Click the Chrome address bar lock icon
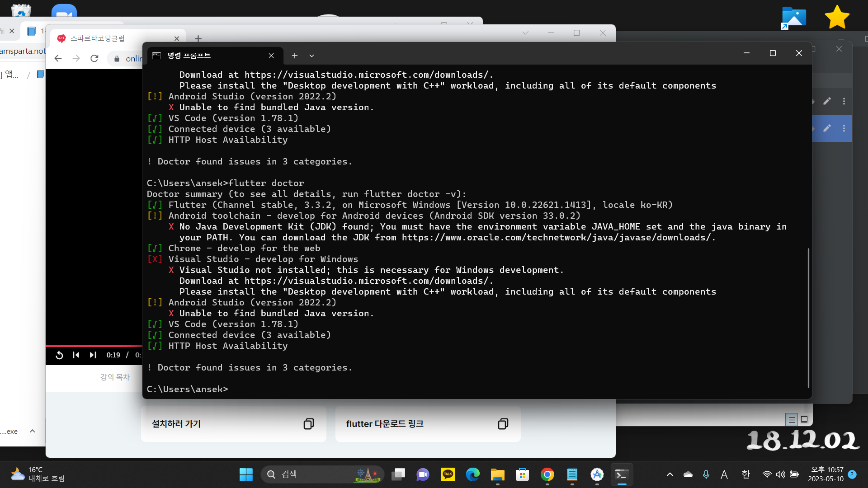The width and height of the screenshot is (868, 488). [117, 59]
